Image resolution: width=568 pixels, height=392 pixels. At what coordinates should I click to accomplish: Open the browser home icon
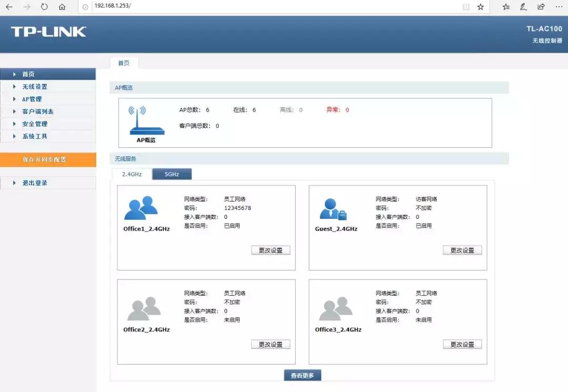(62, 7)
